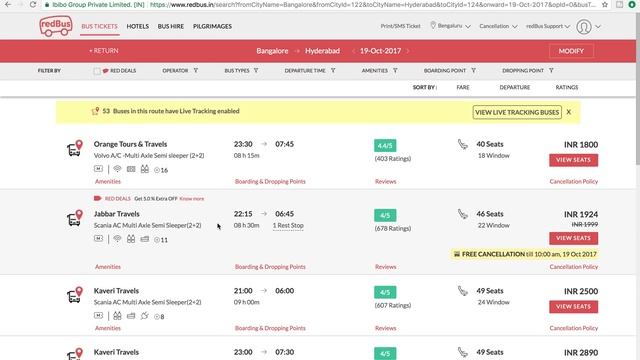
Task: Expand +11 more amenities for Jabbar Travels
Action: (161, 240)
